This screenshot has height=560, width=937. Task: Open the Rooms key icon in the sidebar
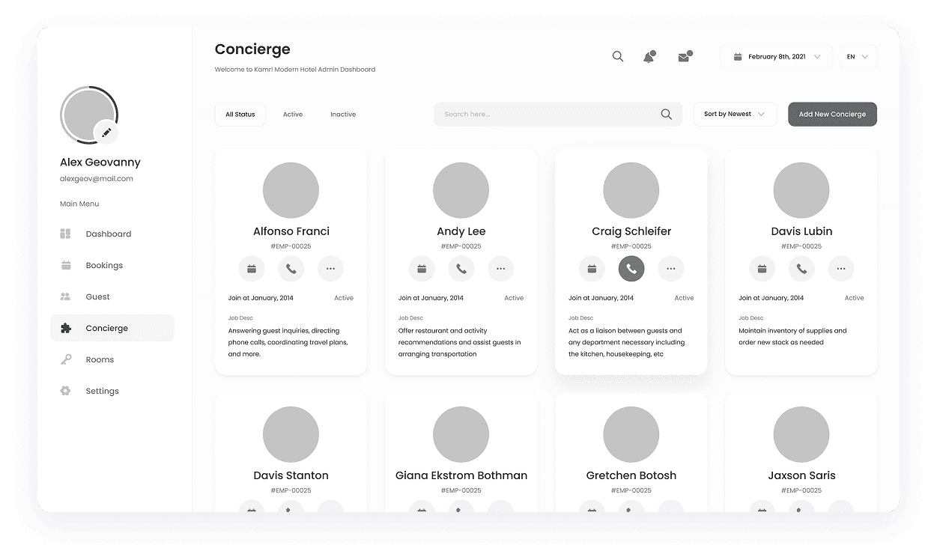click(67, 359)
